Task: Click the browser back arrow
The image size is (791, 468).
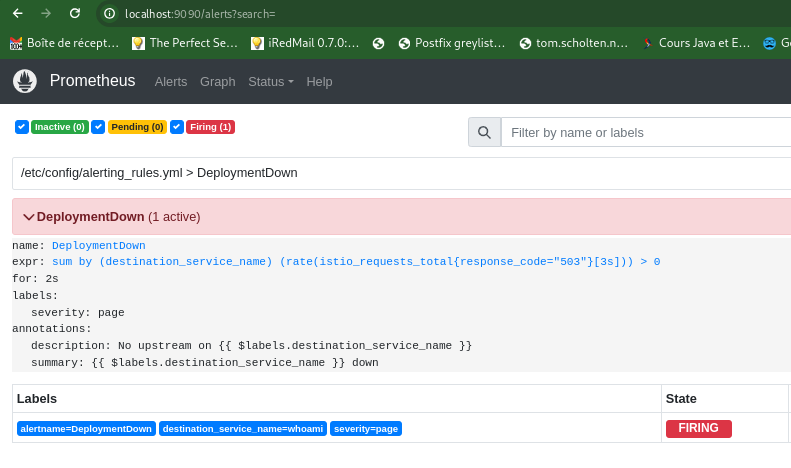Action: click(17, 13)
